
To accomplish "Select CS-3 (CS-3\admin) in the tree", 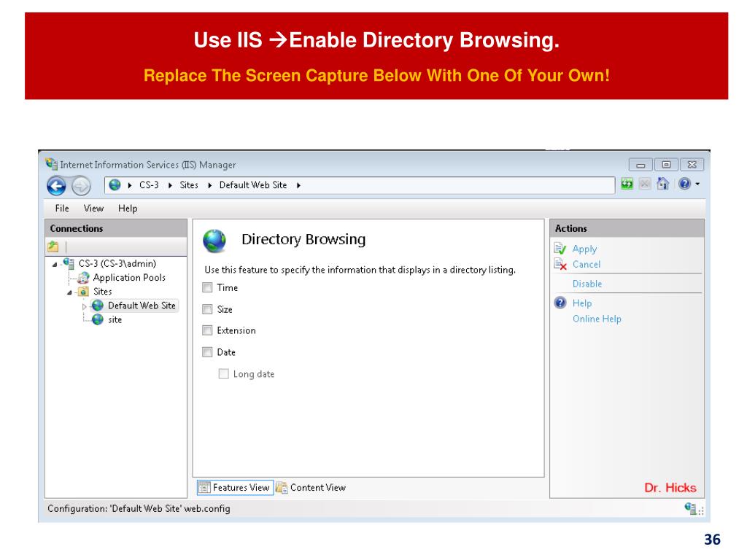I will tap(117, 263).
